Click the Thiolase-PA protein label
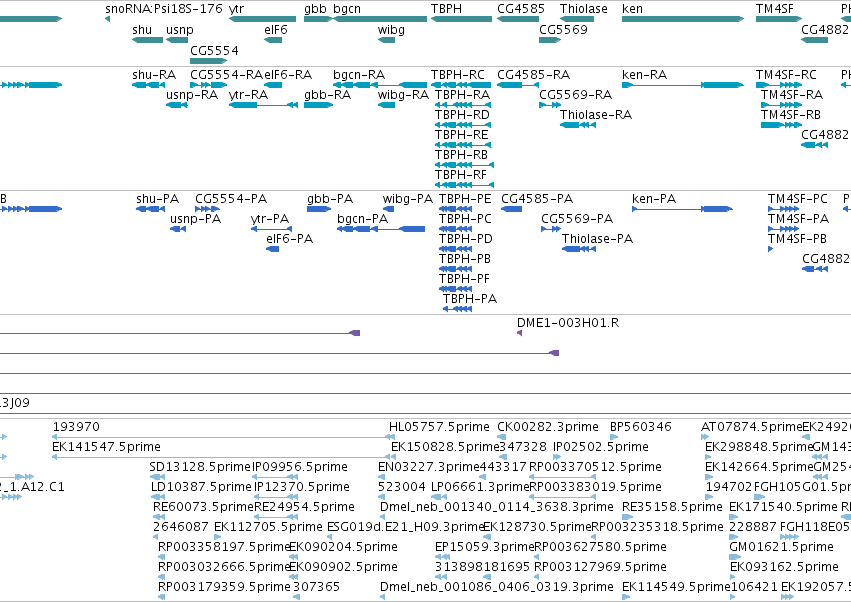This screenshot has width=851, height=602. click(598, 239)
